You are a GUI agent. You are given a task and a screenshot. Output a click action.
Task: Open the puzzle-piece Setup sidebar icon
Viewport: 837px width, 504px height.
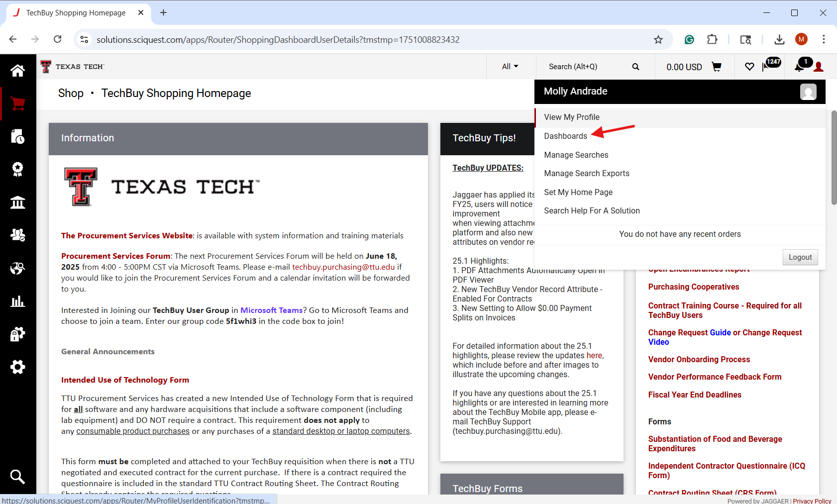click(x=17, y=334)
